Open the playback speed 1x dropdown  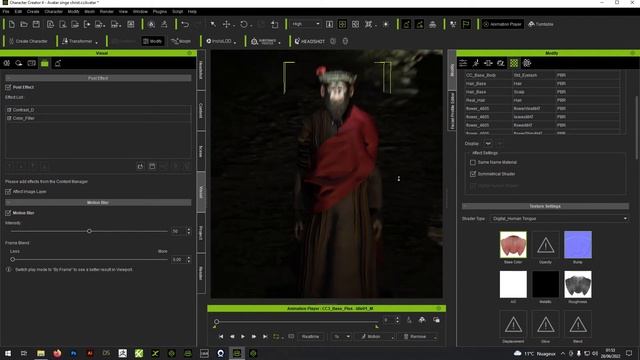point(342,337)
